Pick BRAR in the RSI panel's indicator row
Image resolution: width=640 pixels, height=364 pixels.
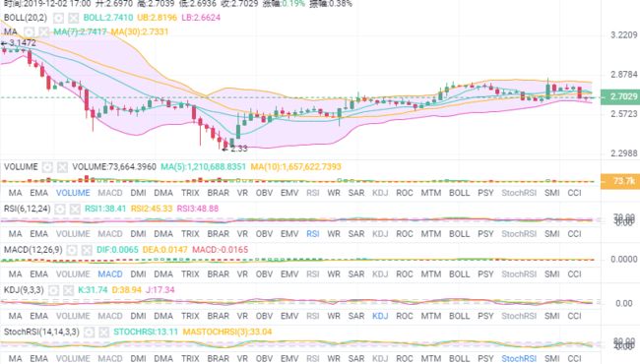219,234
